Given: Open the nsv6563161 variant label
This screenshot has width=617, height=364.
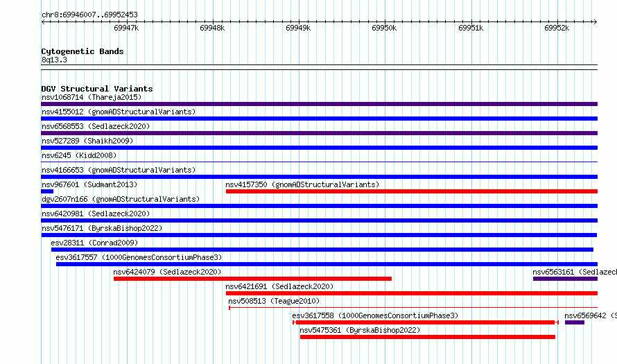Looking at the screenshot, I should tap(575, 272).
